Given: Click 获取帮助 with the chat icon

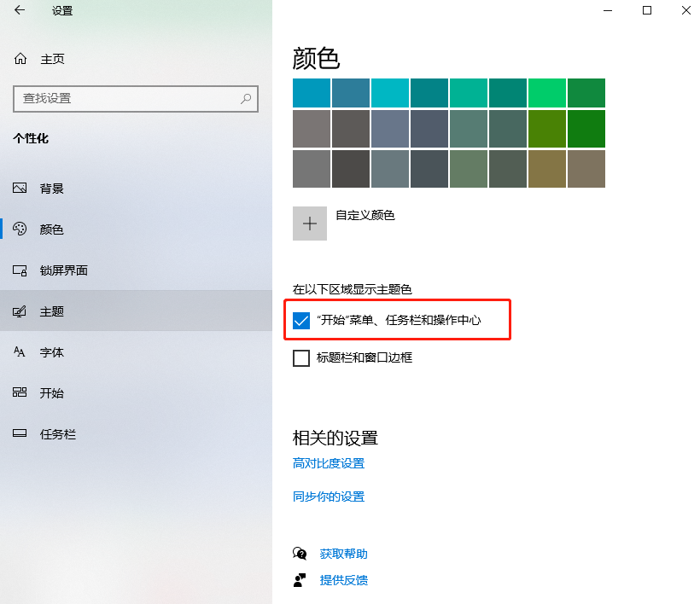Looking at the screenshot, I should [345, 553].
